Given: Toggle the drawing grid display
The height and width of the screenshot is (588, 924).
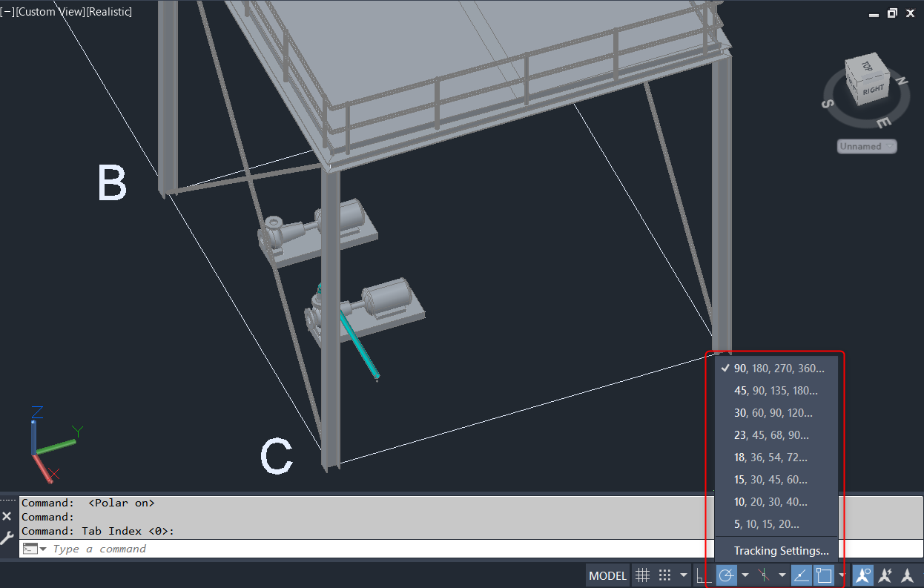Looking at the screenshot, I should (643, 575).
